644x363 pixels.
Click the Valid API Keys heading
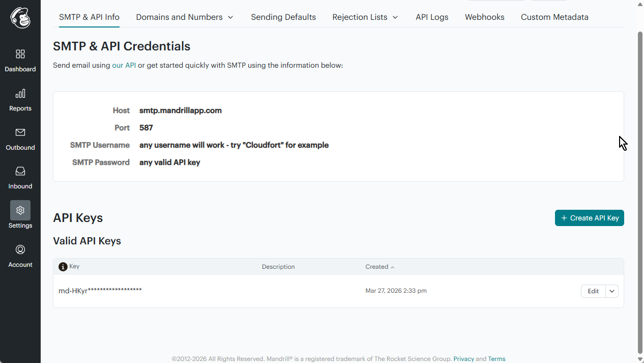pos(87,241)
